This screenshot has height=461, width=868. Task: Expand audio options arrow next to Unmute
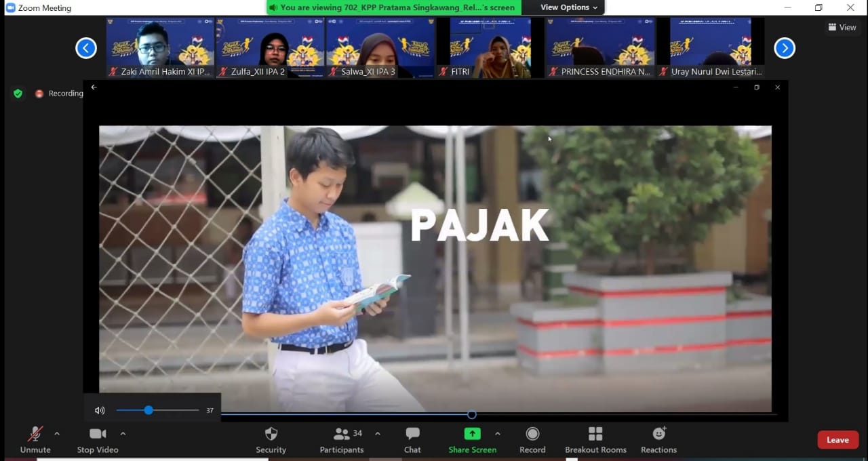57,433
